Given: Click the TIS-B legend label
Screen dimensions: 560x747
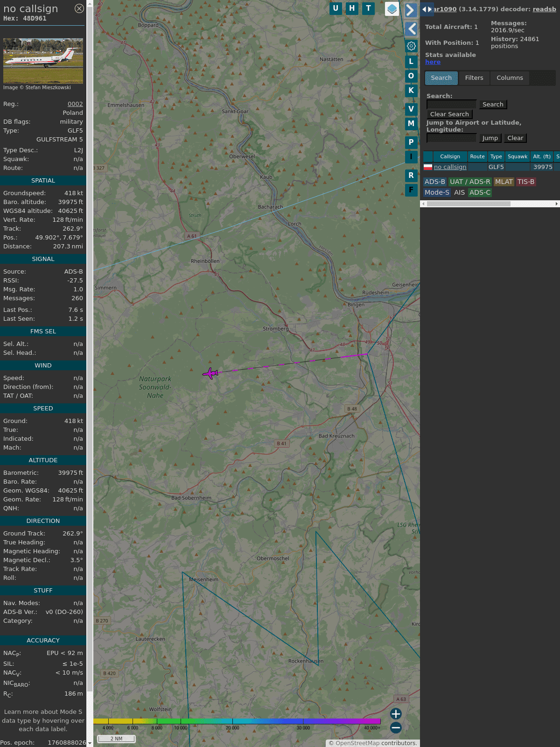Looking at the screenshot, I should point(526,182).
